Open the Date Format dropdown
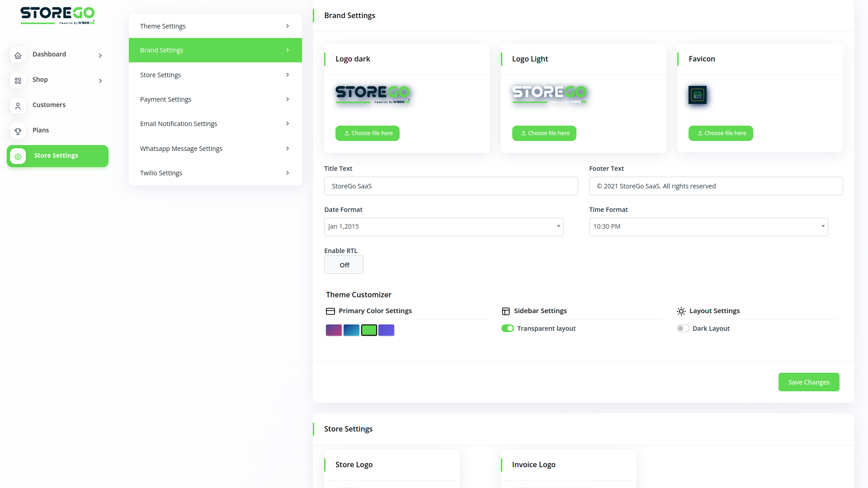Screen dimensions: 868x488 click(444, 227)
